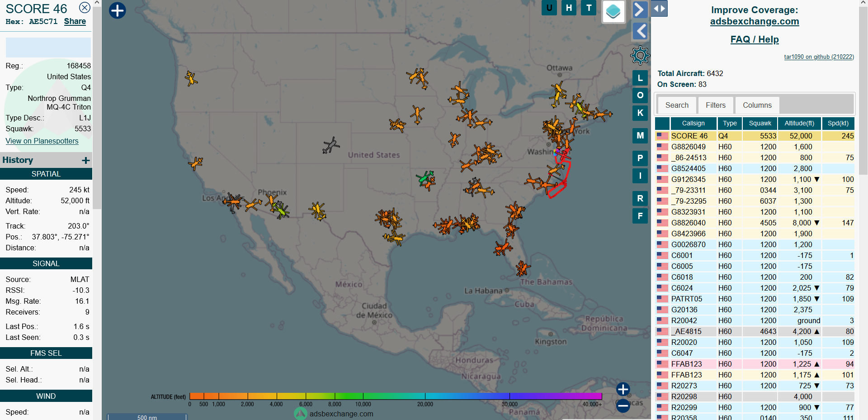Viewport: 868px width, 420px height.
Task: Click the aircraft photo placeholder box
Action: pos(48,48)
